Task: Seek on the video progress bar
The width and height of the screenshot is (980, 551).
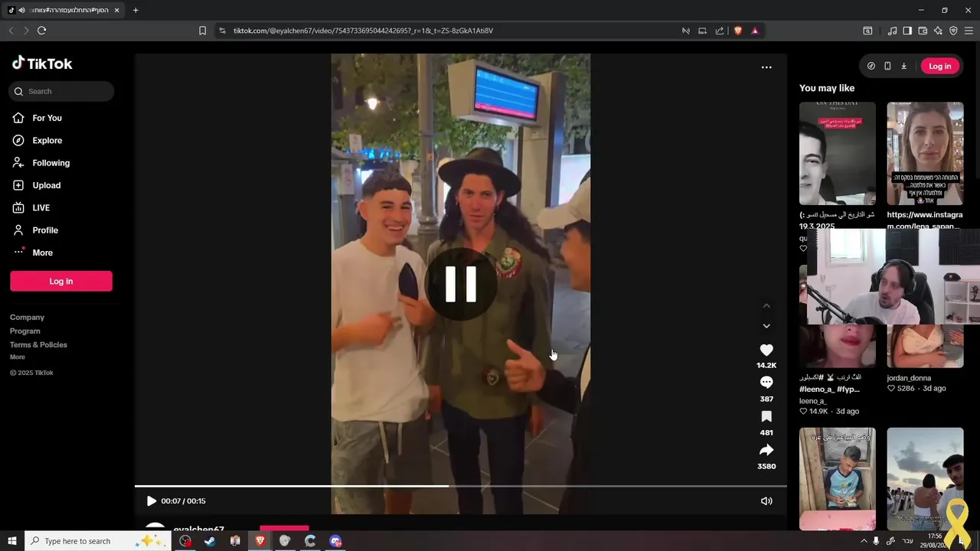Action: click(461, 486)
